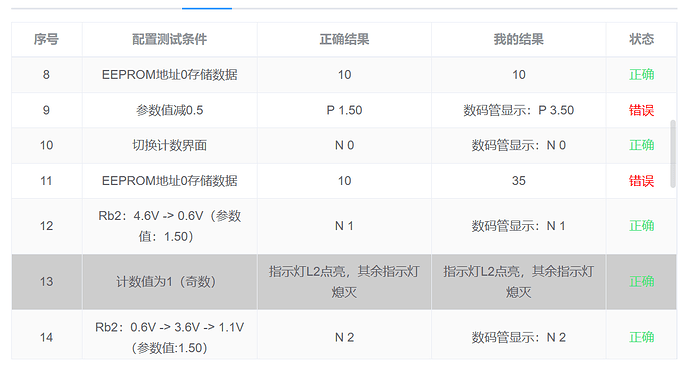Click correct result 10 in row 8
This screenshot has height=370, width=690.
tap(344, 75)
